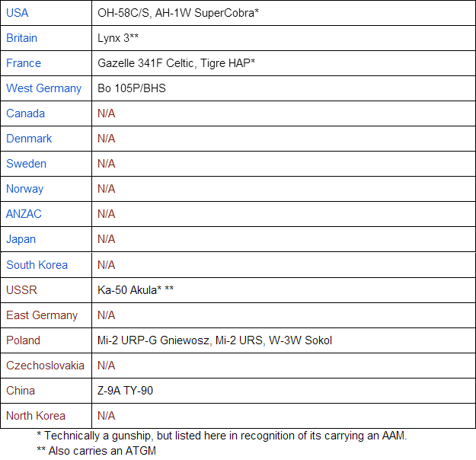Viewport: 476px width, 460px height.
Task: Click the N/A entry in the South Korea row
Action: click(x=107, y=265)
